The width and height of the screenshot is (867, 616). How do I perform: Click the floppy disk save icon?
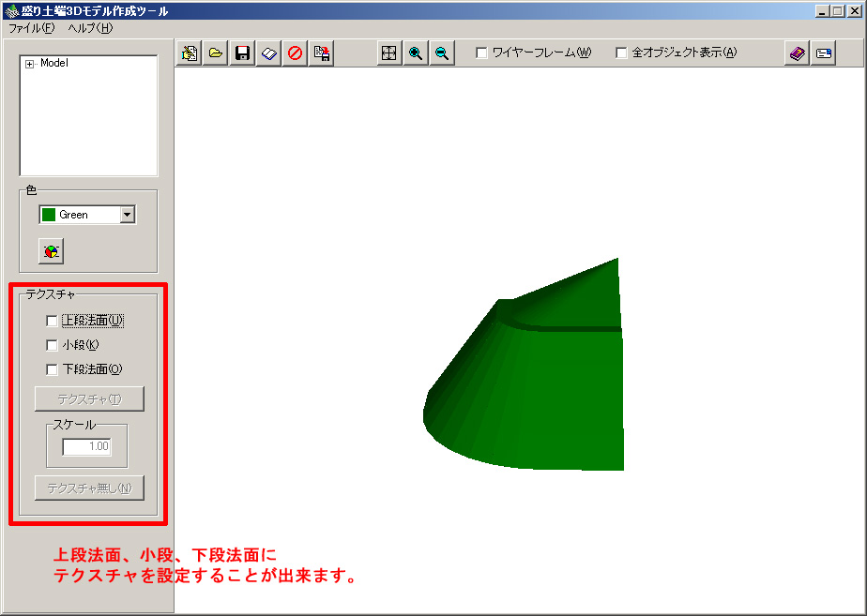pyautogui.click(x=242, y=53)
